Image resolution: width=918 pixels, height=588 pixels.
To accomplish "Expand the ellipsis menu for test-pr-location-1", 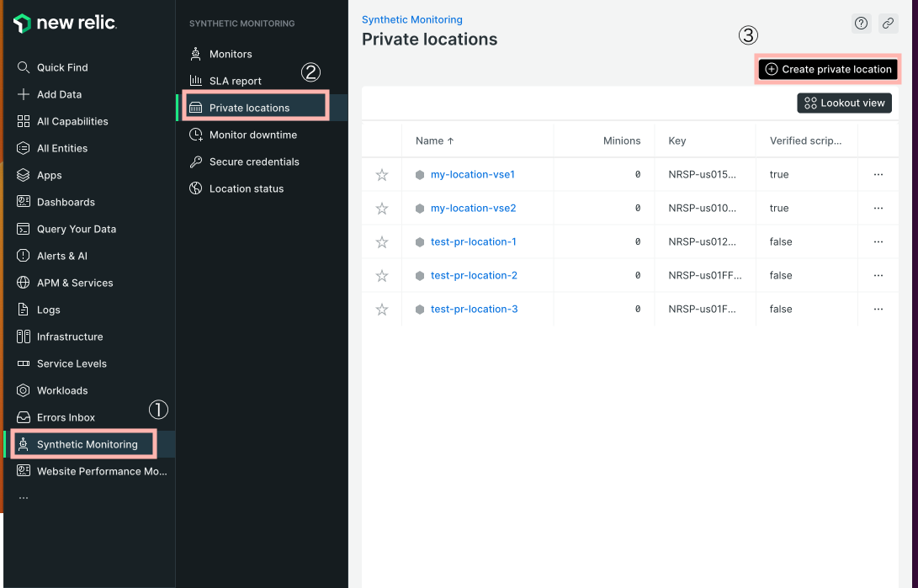I will point(878,241).
